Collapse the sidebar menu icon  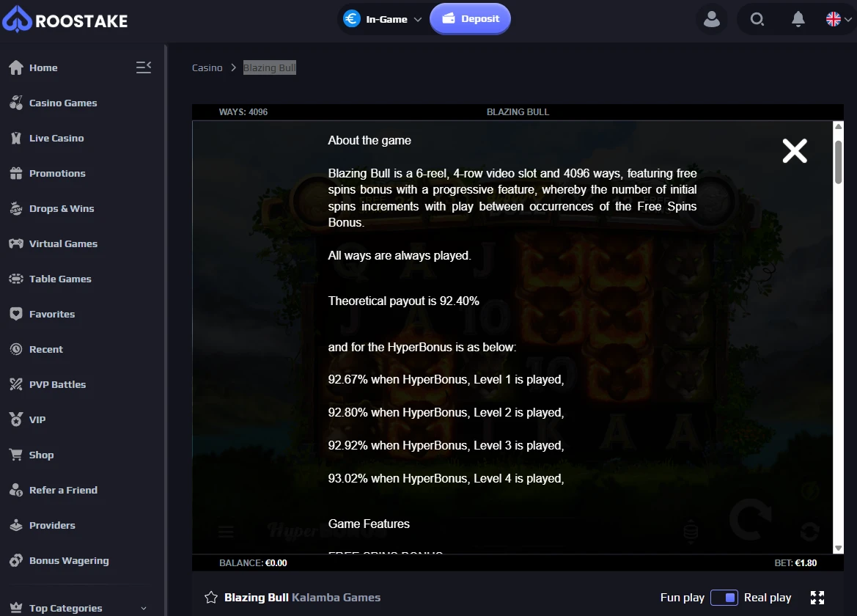(x=143, y=67)
